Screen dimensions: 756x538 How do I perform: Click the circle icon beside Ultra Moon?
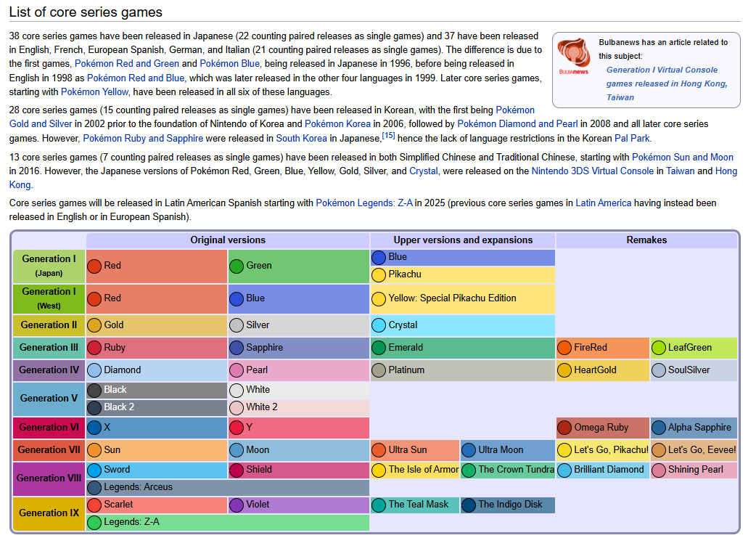[468, 450]
